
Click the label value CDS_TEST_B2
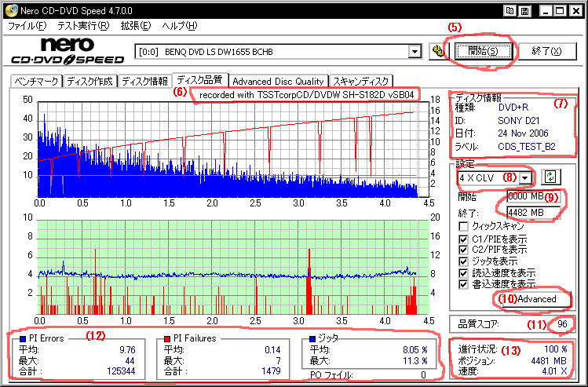click(x=527, y=147)
